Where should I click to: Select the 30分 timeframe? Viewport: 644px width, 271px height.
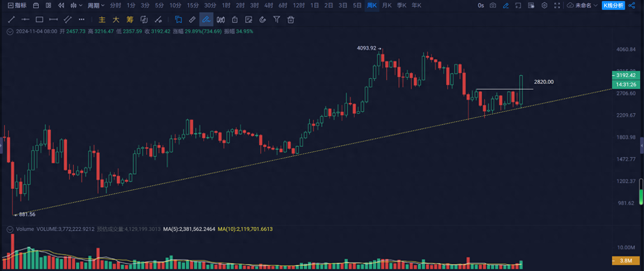pos(210,5)
